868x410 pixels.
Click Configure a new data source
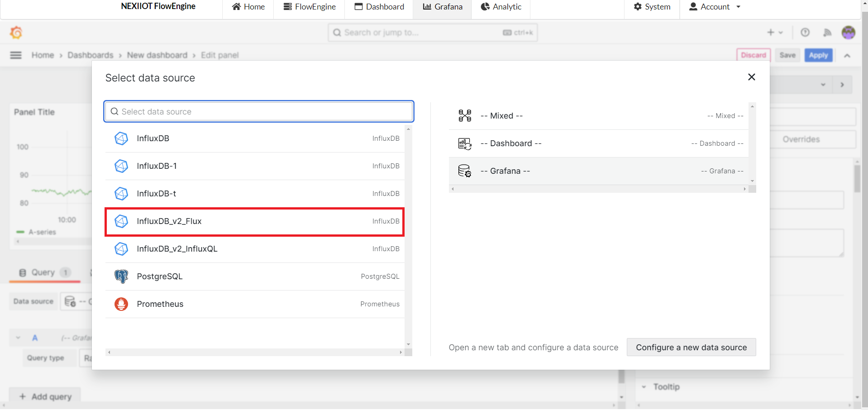point(691,348)
